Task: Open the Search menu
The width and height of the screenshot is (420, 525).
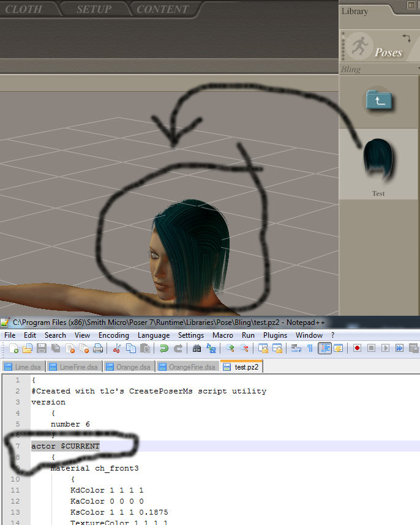Action: coord(55,335)
